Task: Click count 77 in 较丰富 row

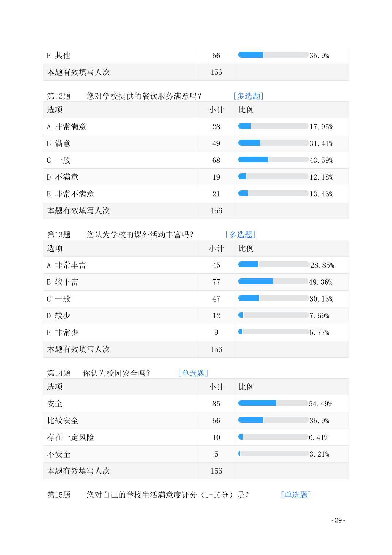Action: coord(216,282)
